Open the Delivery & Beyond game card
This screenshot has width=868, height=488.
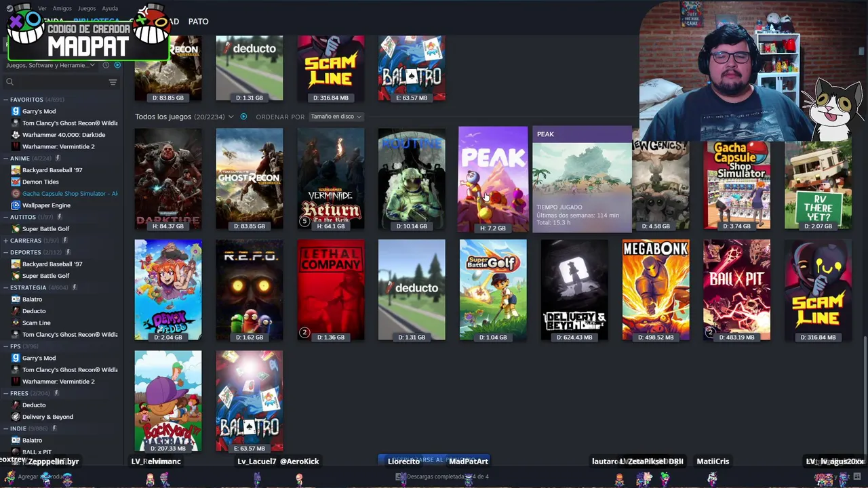click(x=574, y=290)
